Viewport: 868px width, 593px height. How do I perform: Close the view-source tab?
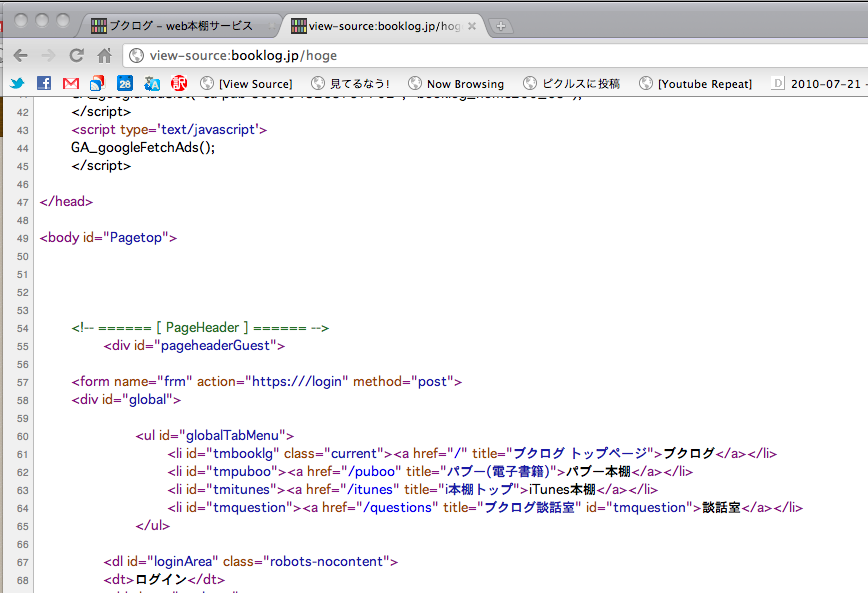(x=472, y=25)
